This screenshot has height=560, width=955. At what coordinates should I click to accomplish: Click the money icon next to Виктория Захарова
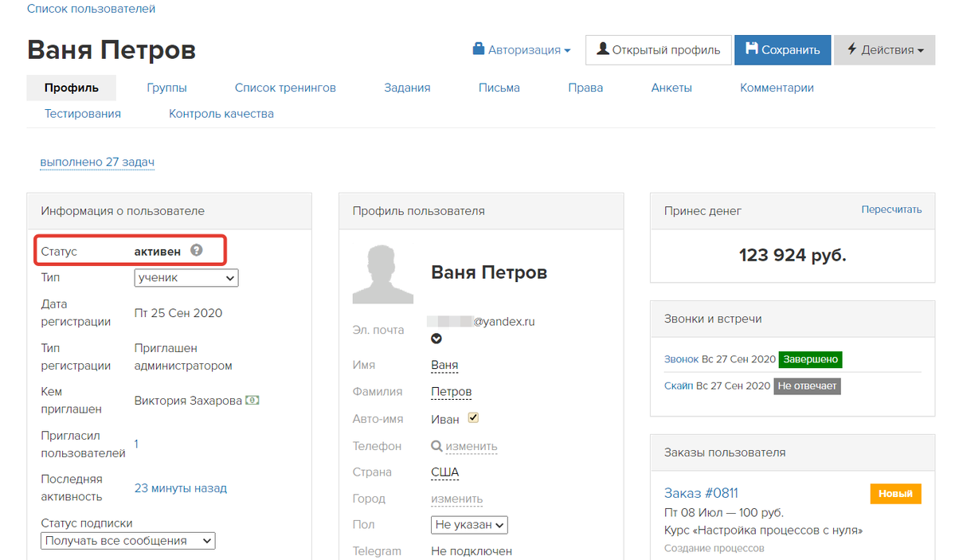click(252, 401)
